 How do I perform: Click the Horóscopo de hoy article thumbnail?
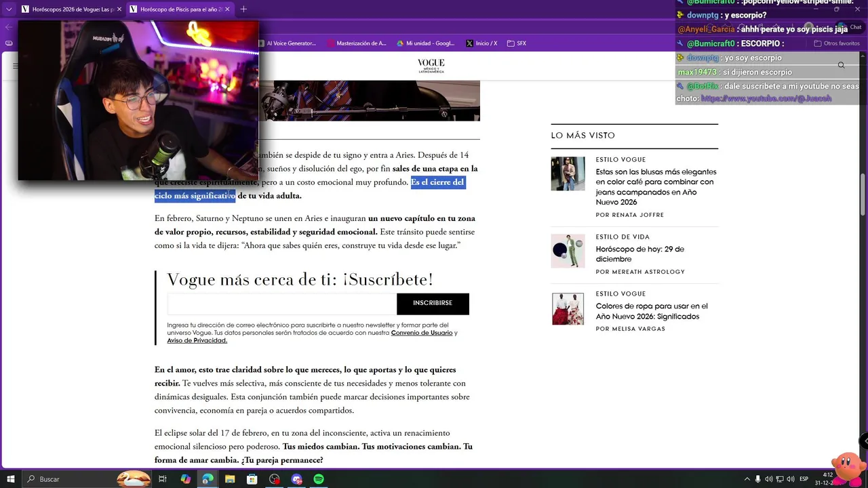tap(568, 251)
